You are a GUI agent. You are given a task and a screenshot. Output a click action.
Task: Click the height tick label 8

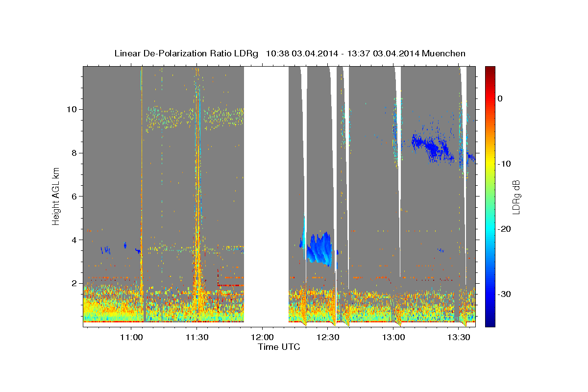pyautogui.click(x=73, y=153)
